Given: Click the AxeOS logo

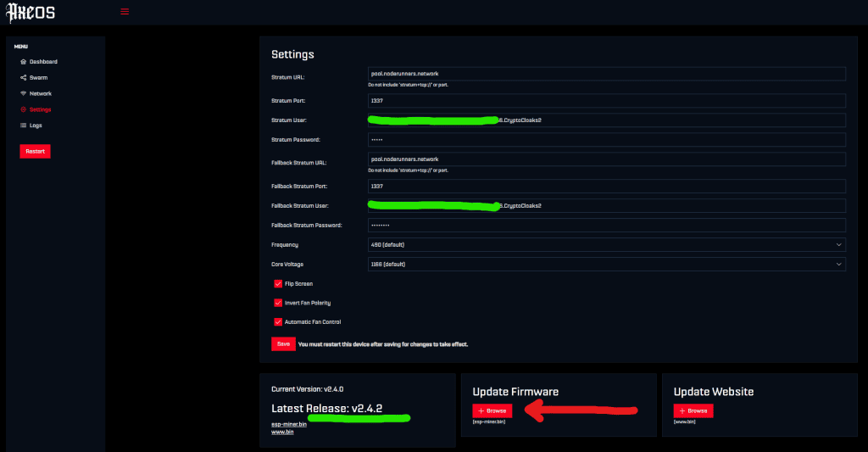Looking at the screenshot, I should tap(31, 12).
